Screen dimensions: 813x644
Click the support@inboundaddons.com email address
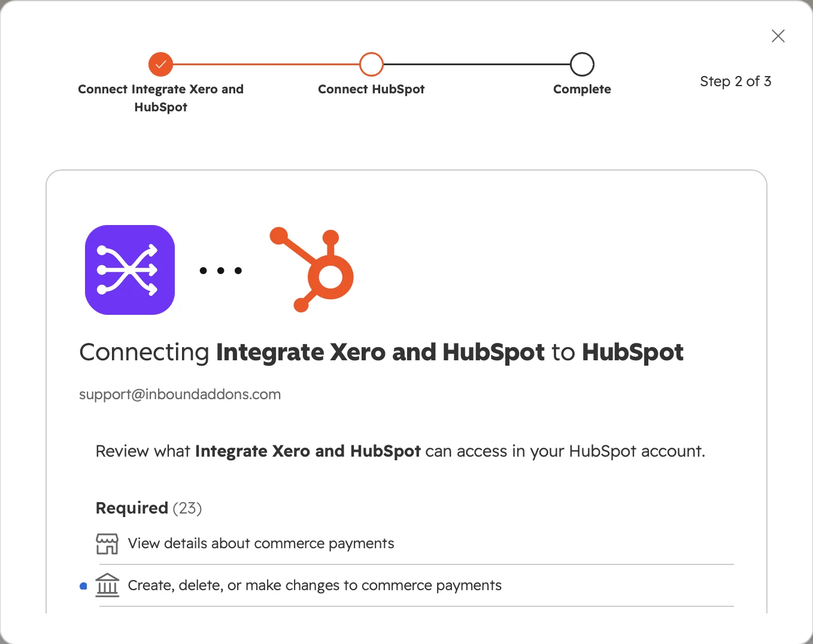(180, 394)
